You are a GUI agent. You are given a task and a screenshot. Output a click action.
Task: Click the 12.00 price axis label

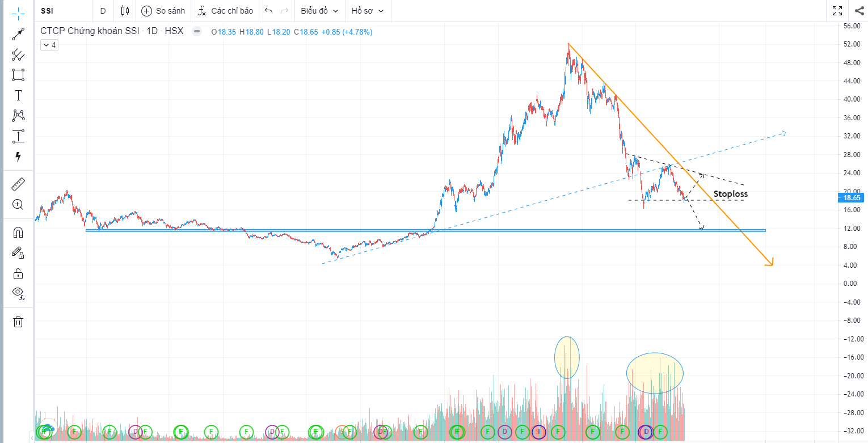853,229
